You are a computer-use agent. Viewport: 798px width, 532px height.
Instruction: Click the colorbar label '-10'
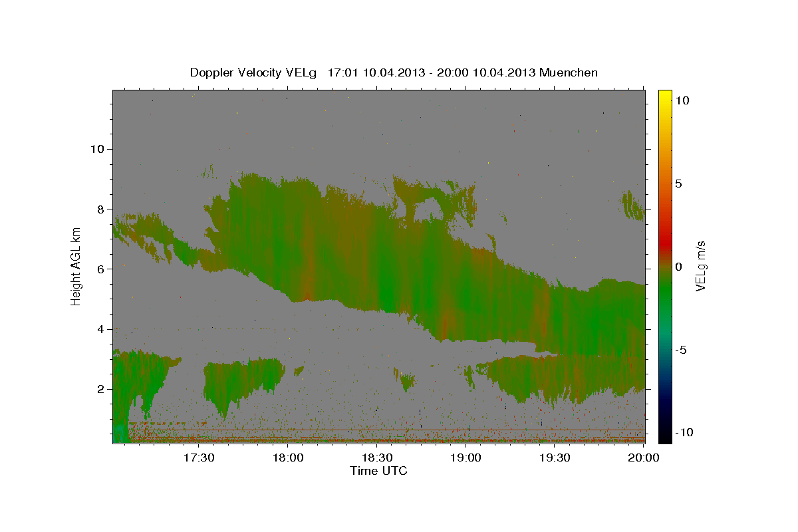tap(684, 432)
